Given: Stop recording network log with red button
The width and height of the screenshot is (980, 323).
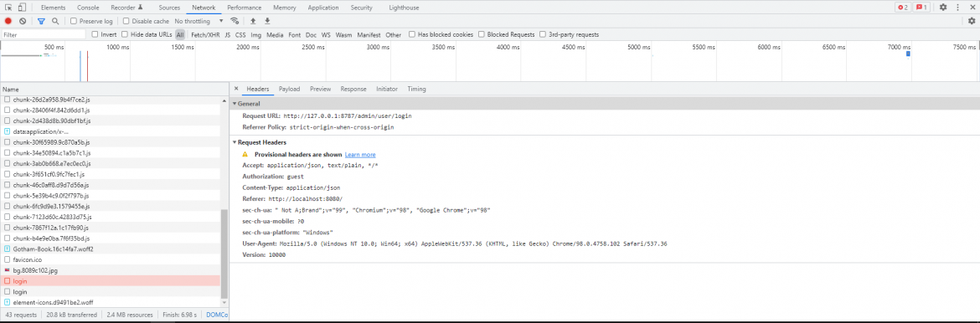Looking at the screenshot, I should coord(8,21).
